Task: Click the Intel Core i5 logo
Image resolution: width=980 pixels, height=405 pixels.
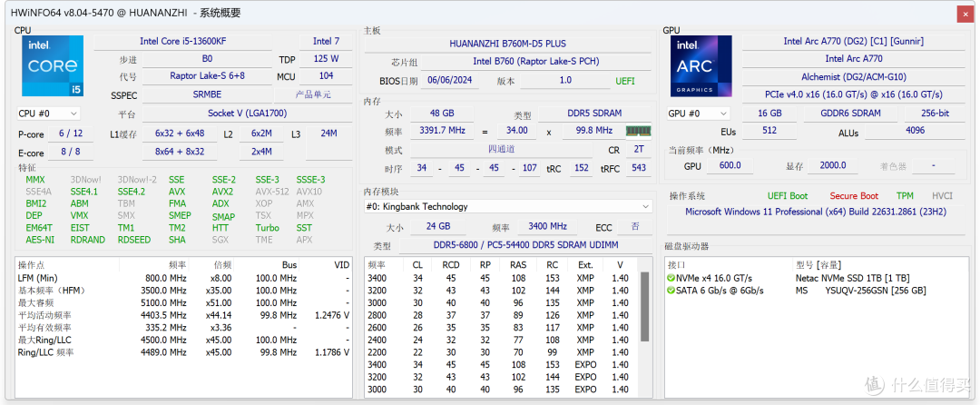Action: coord(54,65)
